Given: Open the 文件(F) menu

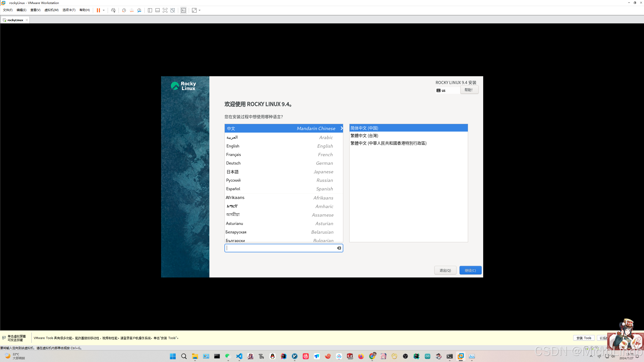Looking at the screenshot, I should tap(8, 10).
